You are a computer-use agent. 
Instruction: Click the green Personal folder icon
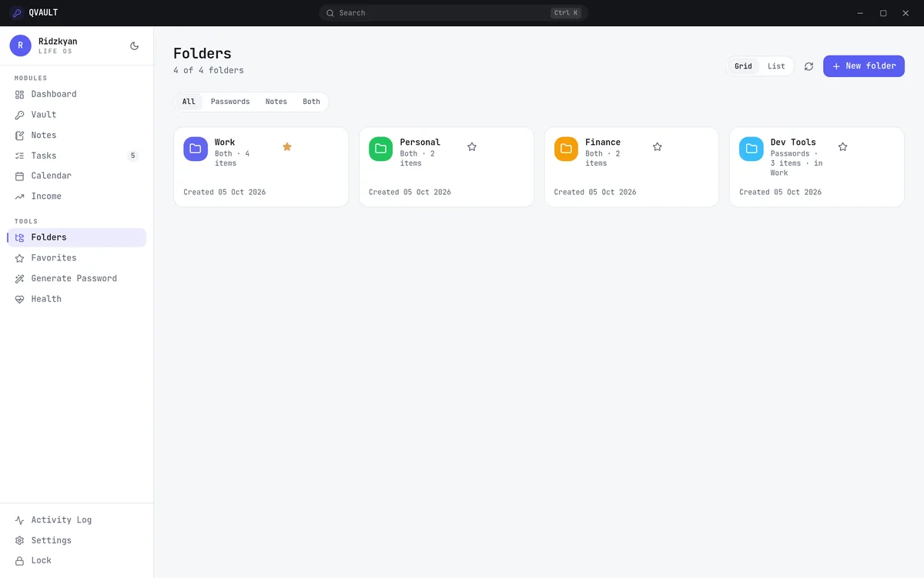[381, 149]
